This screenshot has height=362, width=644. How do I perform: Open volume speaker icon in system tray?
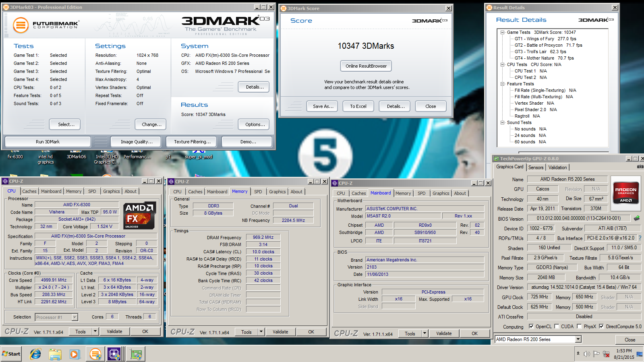point(587,354)
